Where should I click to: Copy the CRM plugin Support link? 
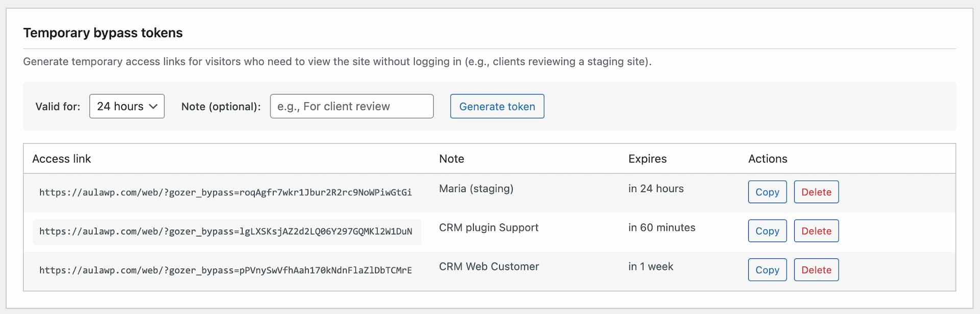tap(767, 231)
